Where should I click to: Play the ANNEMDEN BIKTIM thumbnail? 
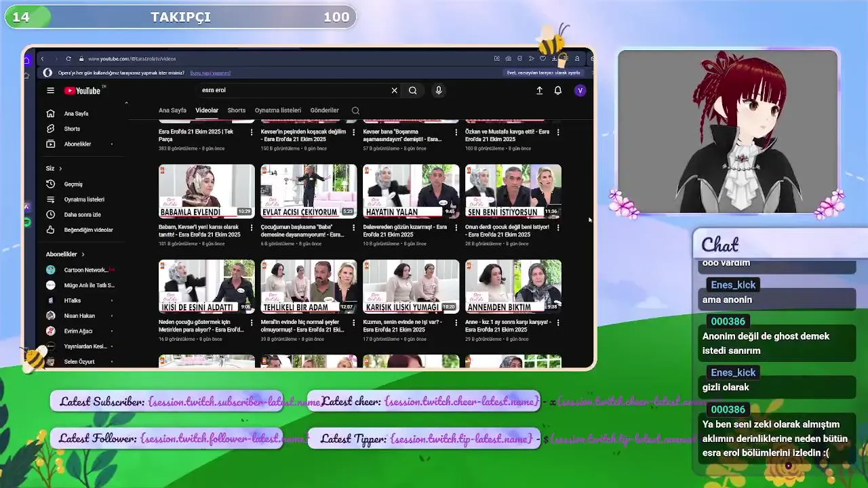click(513, 286)
